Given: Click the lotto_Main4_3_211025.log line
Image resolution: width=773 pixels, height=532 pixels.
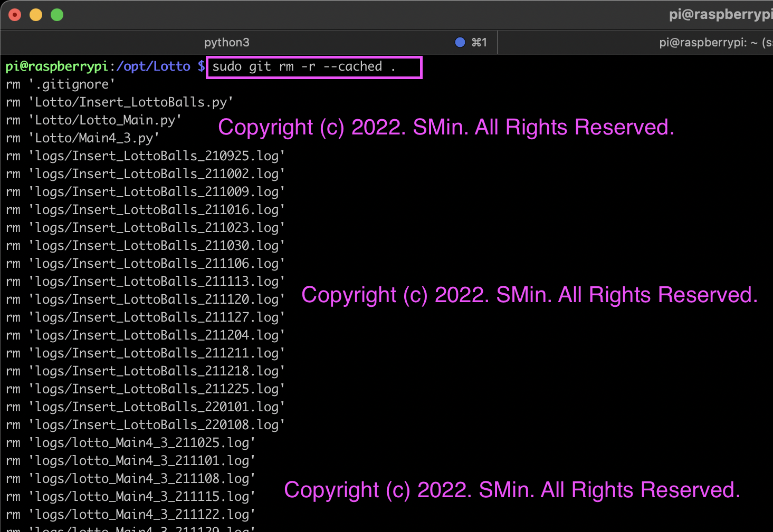Looking at the screenshot, I should pos(130,443).
